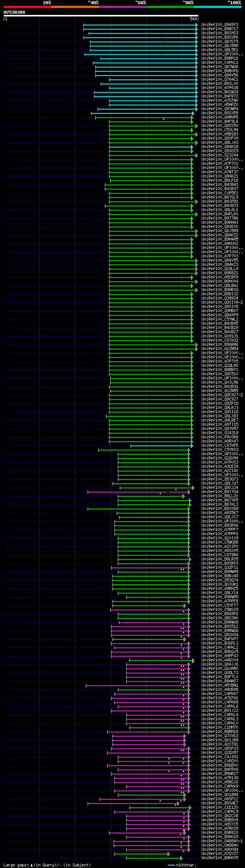
Task: Open the UniRef100_B9I7U4 hit
Action: pyautogui.click(x=220, y=492)
